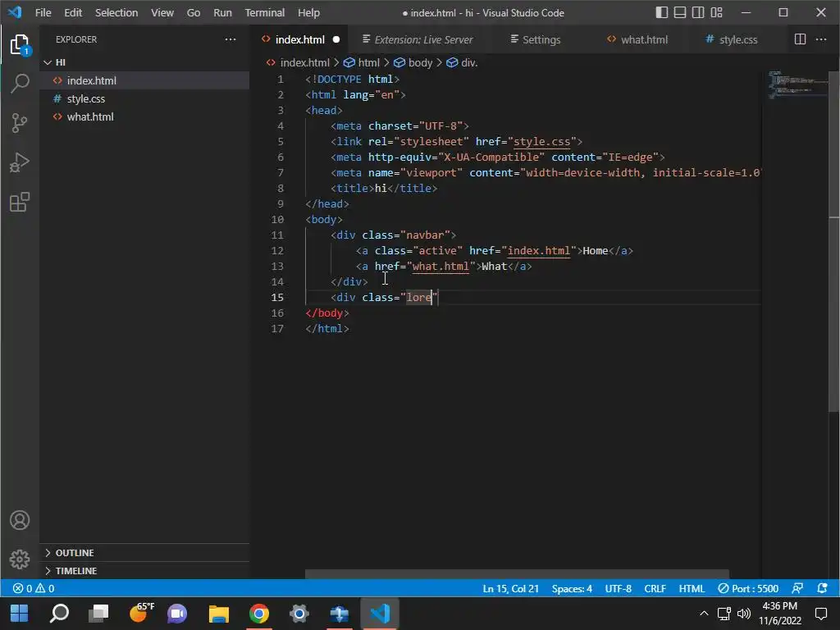The width and height of the screenshot is (840, 630).
Task: Open notifications bell in status bar
Action: pos(822,588)
